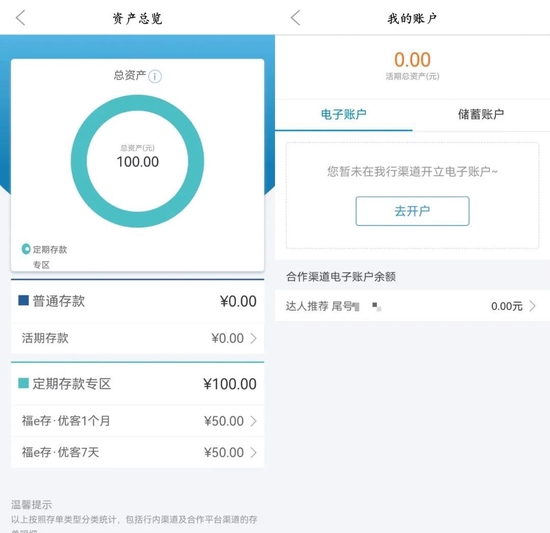550x533 pixels.
Task: Expand the 福e存·优客1个月 row chevron
Action: click(253, 421)
